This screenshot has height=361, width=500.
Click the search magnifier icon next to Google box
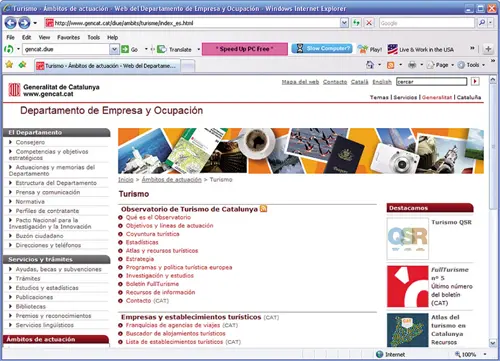pos(482,23)
